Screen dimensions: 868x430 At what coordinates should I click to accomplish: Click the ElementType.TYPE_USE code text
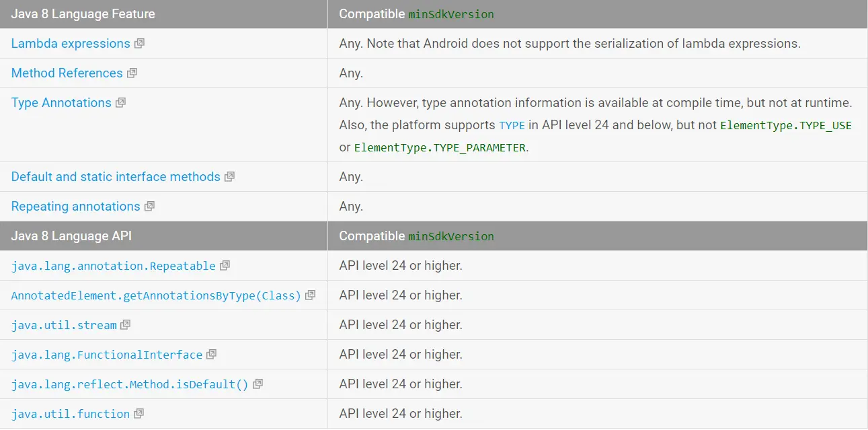point(786,126)
